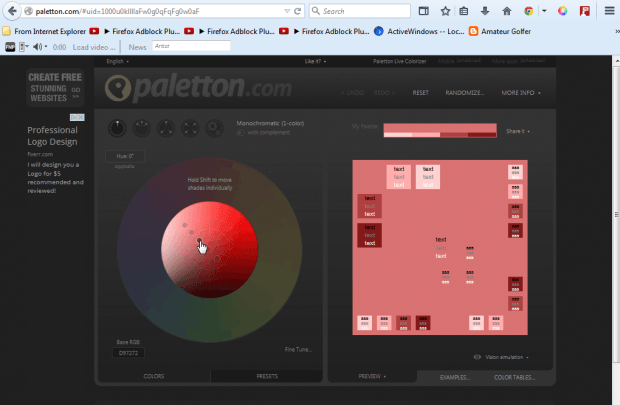Click the UNDO button
620x405 pixels.
tap(352, 93)
